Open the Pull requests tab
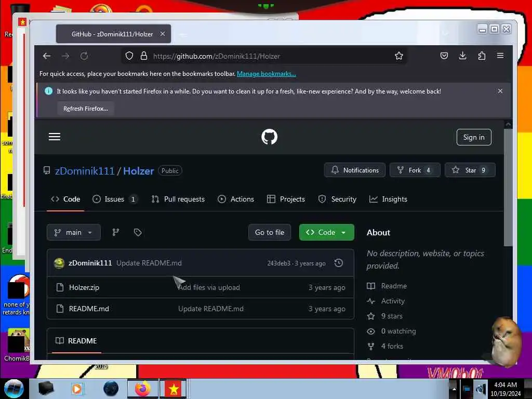The width and height of the screenshot is (532, 399). tap(178, 199)
